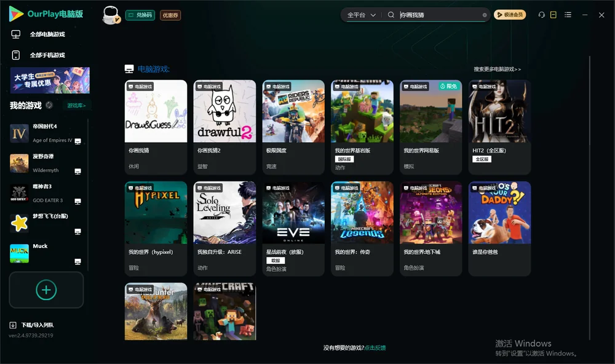
Task: Open the Hypixel 我的世界 game card
Action: coord(156,229)
